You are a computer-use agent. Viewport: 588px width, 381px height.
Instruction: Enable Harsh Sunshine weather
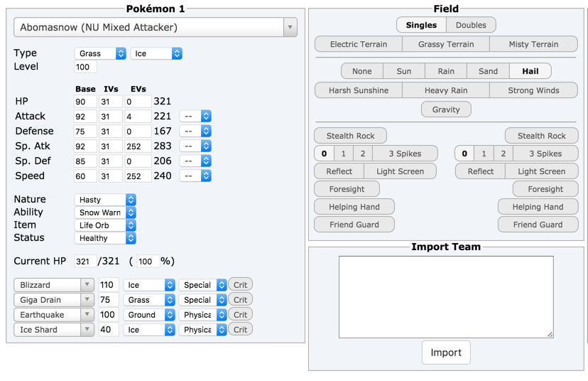pos(359,90)
